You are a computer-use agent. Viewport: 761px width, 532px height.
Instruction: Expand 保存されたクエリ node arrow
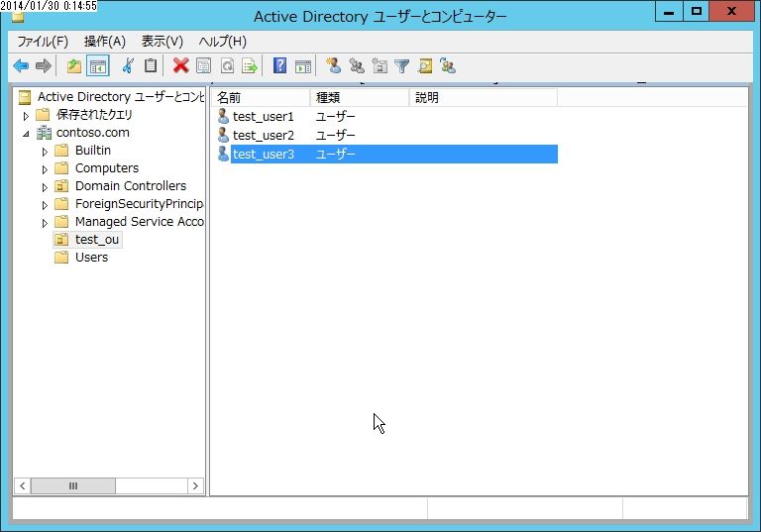pos(26,116)
